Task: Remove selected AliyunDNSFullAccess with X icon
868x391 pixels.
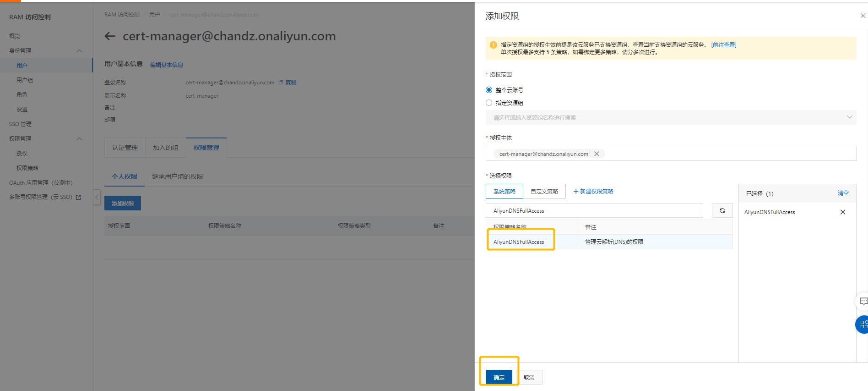Action: (x=842, y=212)
